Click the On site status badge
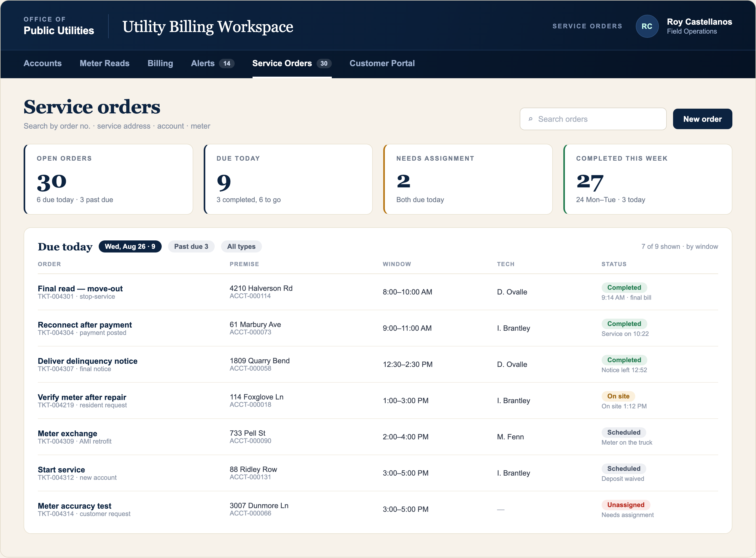The image size is (756, 558). tap(618, 396)
